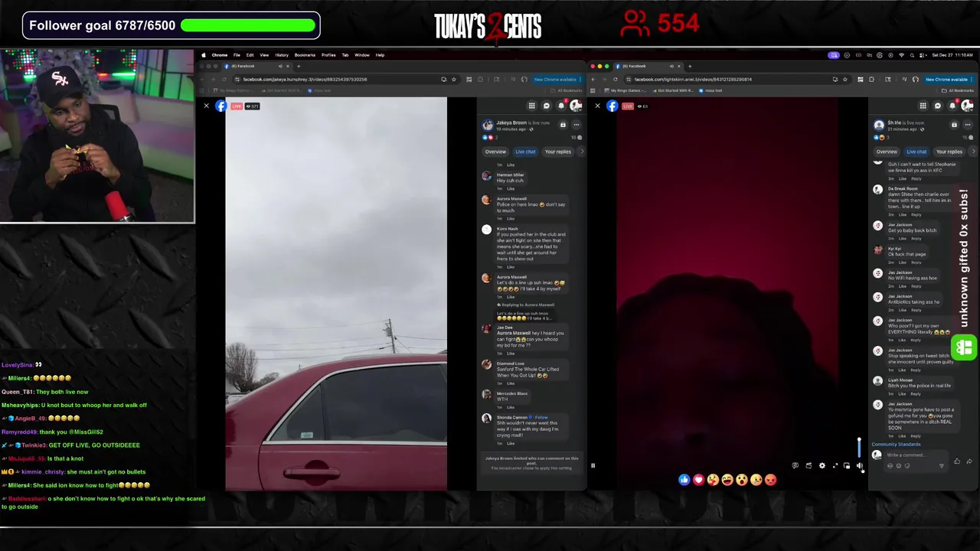The width and height of the screenshot is (980, 551).
Task: Mute the right window's Facebook tab audio
Action: coord(671,67)
